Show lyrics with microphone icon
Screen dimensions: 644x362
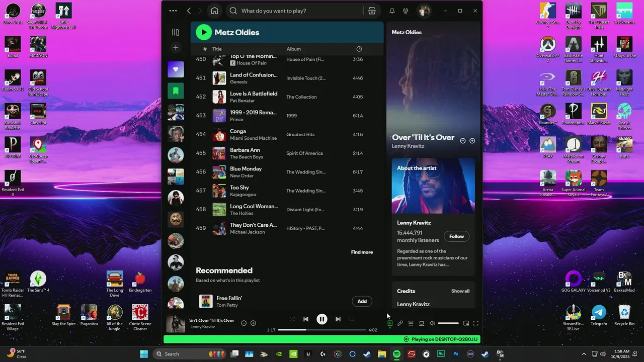pyautogui.click(x=400, y=323)
